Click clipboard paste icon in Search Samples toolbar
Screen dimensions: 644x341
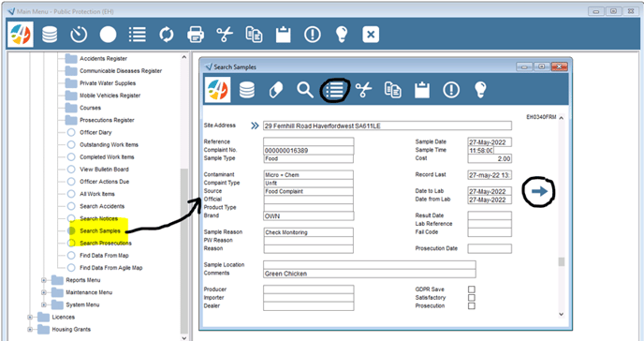point(422,90)
